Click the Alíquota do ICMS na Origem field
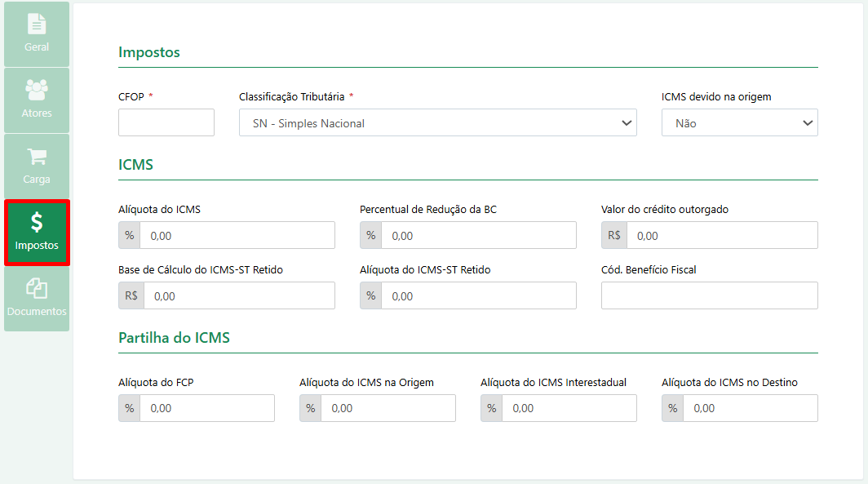The height and width of the screenshot is (484, 868). pos(388,408)
